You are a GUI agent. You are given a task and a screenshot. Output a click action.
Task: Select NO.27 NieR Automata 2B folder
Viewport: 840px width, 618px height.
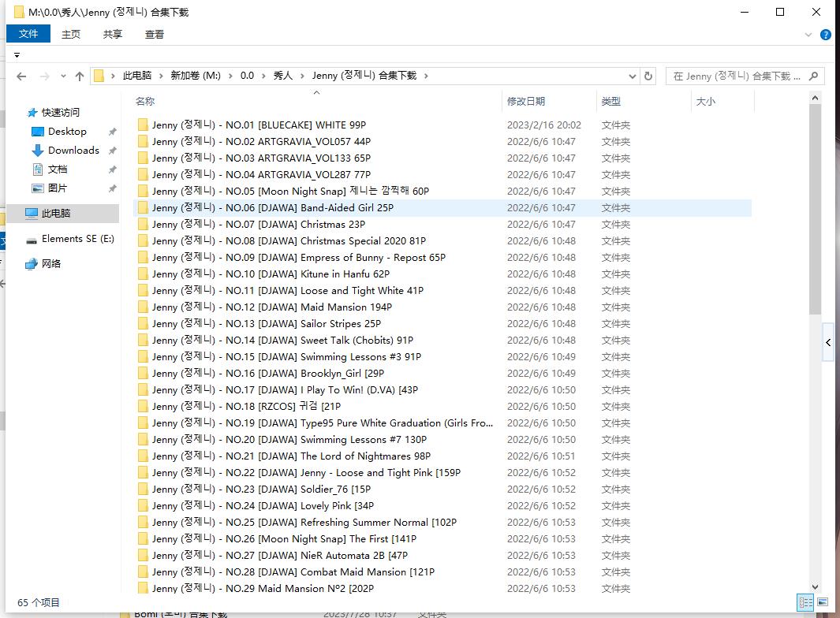pyautogui.click(x=442, y=556)
